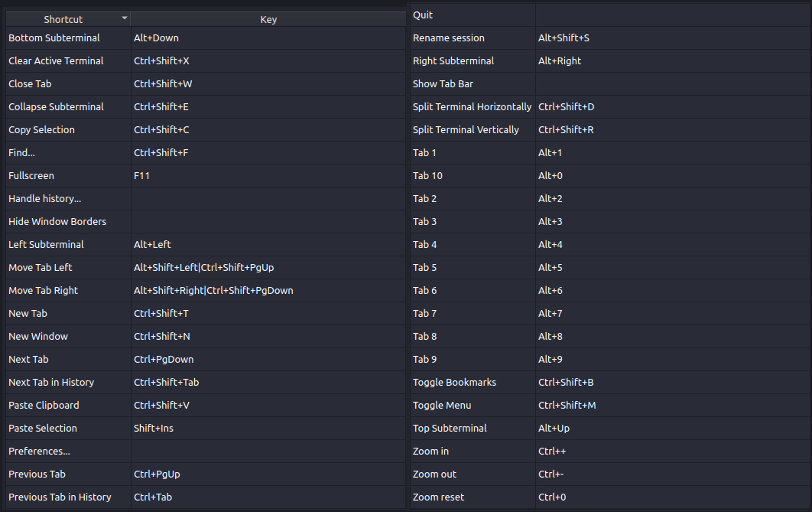Select the Alt+Down key cell
The width and height of the screenshot is (812, 512).
click(268, 38)
